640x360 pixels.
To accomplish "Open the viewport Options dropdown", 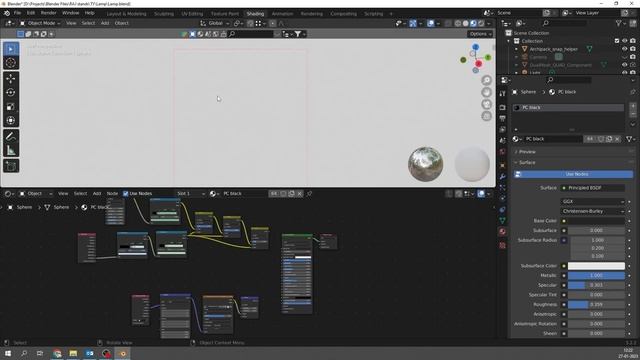I will coord(480,34).
